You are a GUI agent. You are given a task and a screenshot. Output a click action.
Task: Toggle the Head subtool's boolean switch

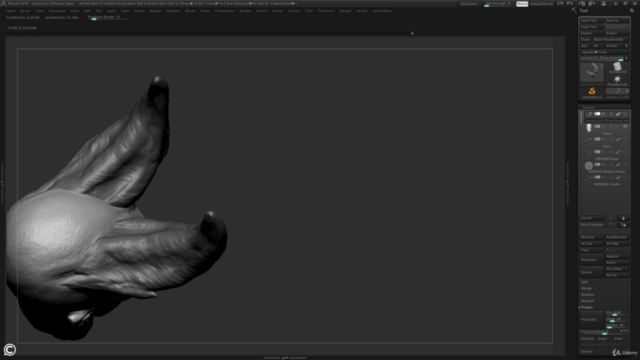pos(597,127)
